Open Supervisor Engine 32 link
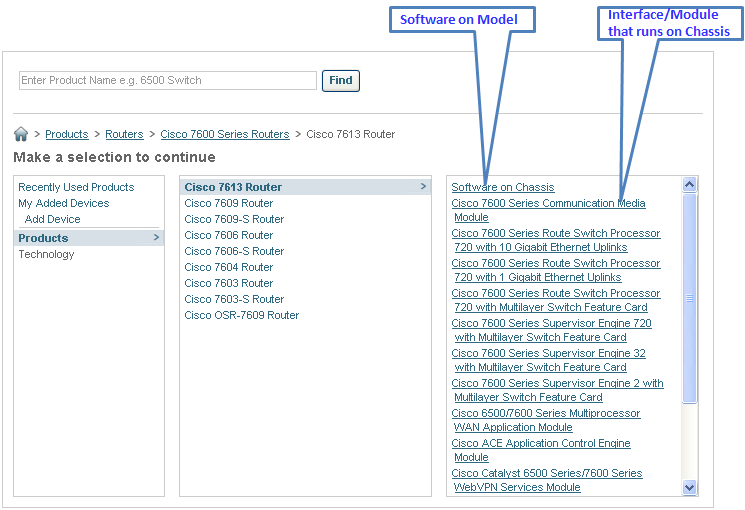Screen dimensions: 745x510 pyautogui.click(x=548, y=360)
